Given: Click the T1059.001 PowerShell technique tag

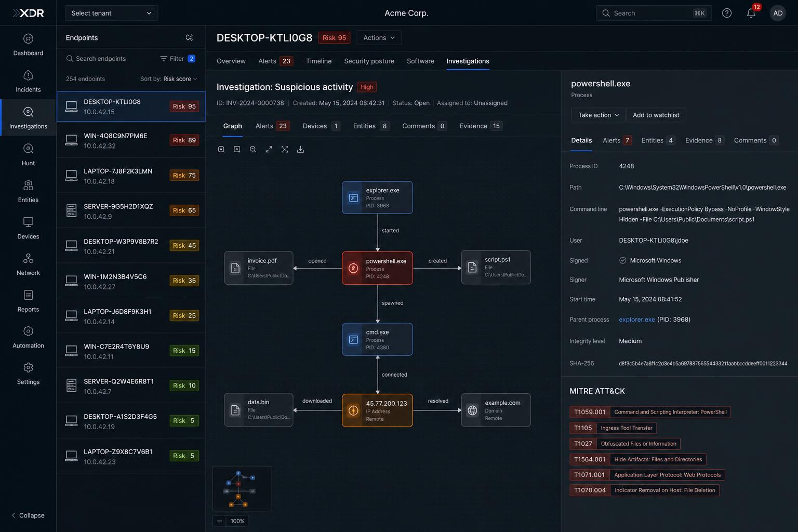Looking at the screenshot, I should pos(650,412).
